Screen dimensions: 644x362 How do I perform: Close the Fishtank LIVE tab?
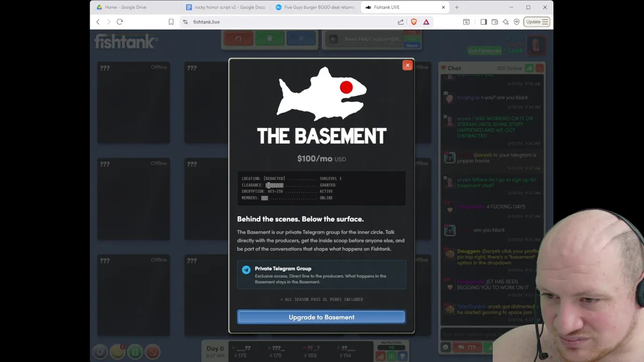[x=443, y=7]
